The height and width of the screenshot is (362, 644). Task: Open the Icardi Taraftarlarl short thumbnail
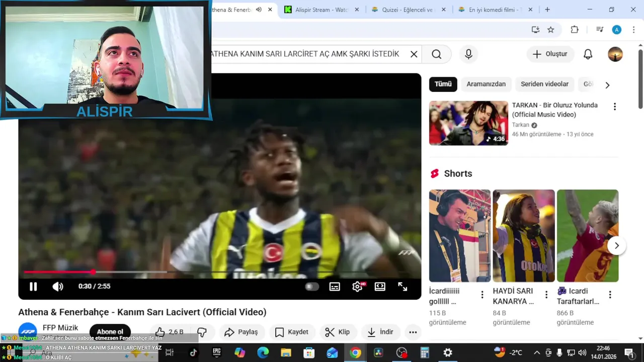point(588,236)
